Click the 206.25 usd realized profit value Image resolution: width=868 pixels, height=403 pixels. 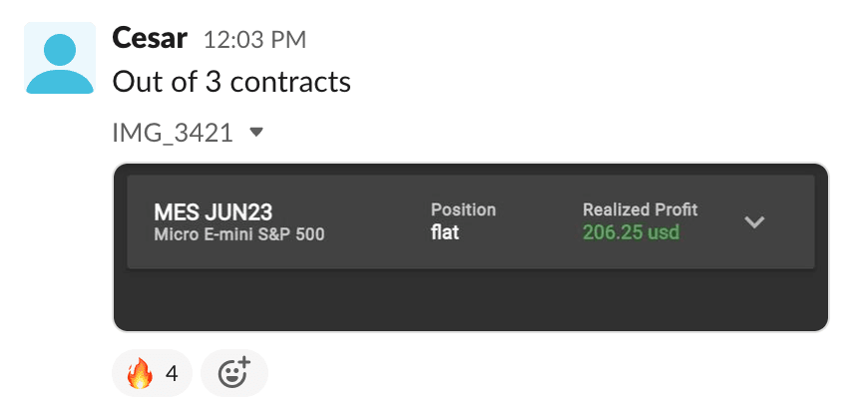(631, 232)
